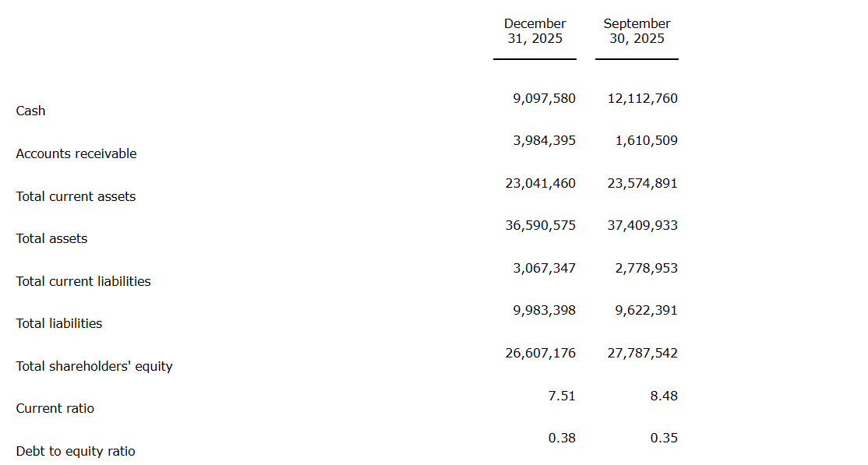Click total liabilities value 9,983,398

[544, 311]
